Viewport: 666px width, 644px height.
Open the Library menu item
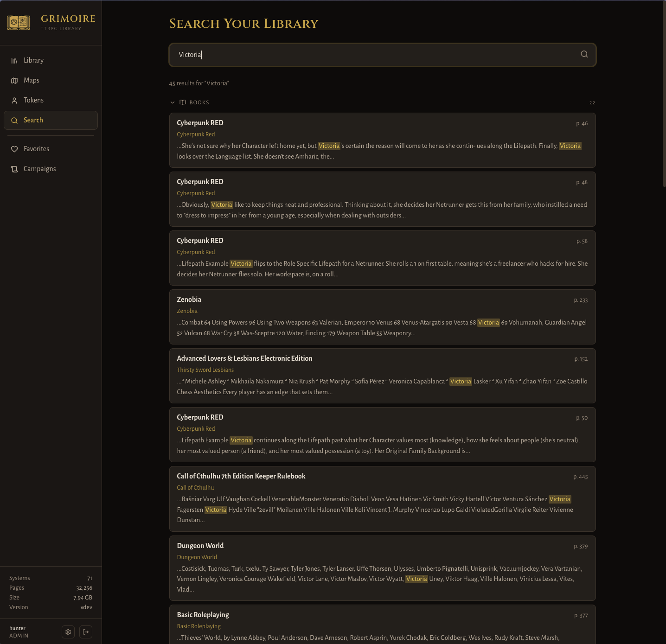click(x=51, y=60)
